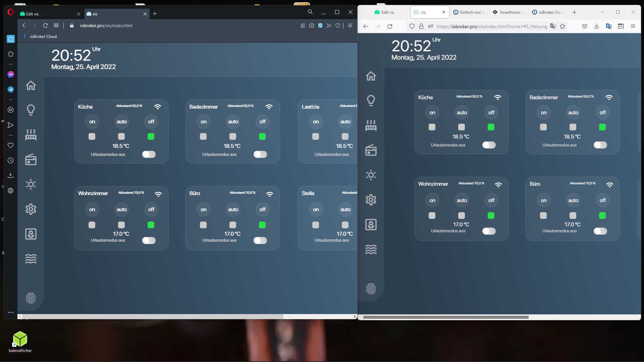
Task: Set Stella heating to auto in Opera
Action: click(345, 209)
